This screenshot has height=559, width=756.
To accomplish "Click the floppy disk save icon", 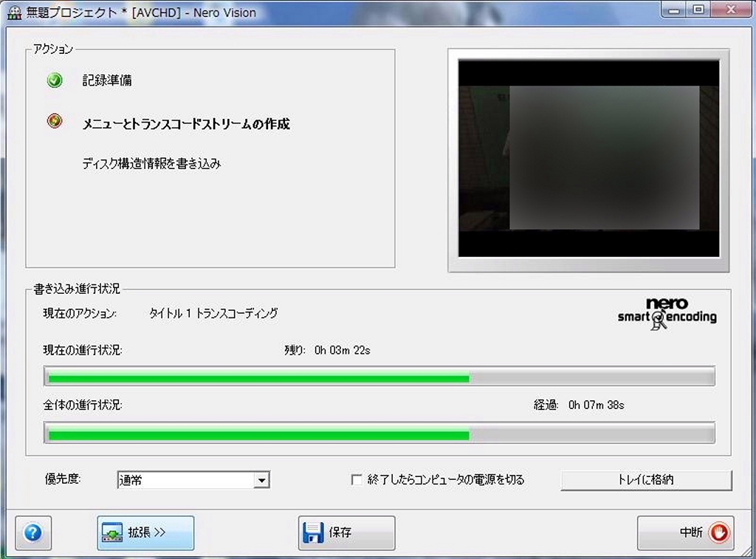I will 313,533.
